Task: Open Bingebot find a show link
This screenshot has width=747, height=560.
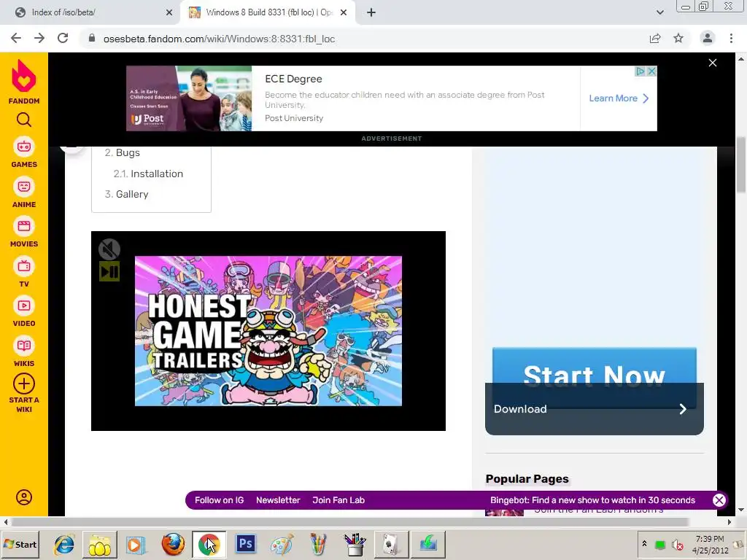Action: click(592, 500)
